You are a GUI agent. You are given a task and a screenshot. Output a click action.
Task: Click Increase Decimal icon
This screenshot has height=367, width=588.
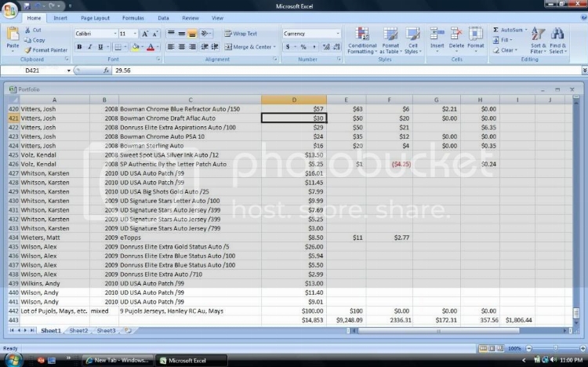click(x=326, y=47)
